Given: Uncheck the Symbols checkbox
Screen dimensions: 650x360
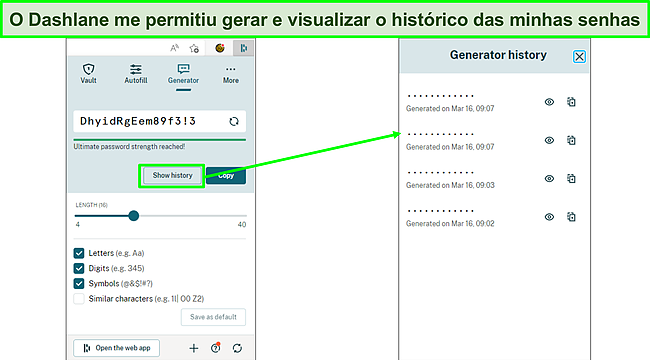Looking at the screenshot, I should [79, 284].
